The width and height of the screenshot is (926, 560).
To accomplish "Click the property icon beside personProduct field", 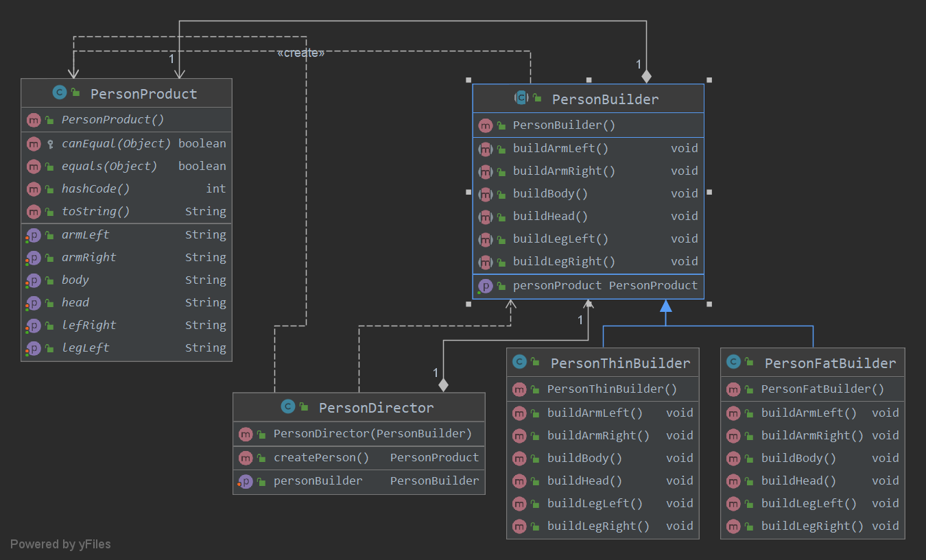I will click(486, 285).
